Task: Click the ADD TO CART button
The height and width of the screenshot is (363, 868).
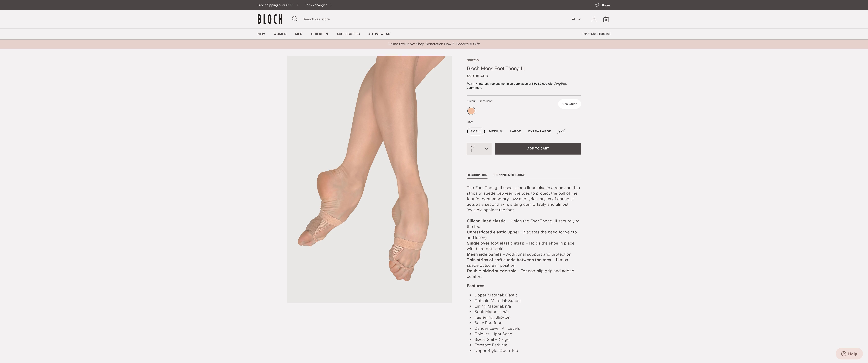Action: pos(538,148)
